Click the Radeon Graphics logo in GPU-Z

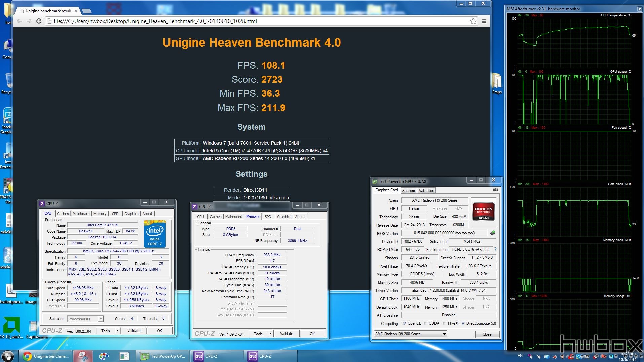tap(484, 211)
